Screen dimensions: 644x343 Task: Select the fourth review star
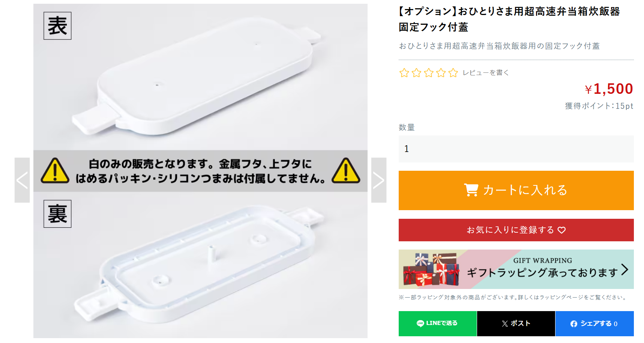(x=441, y=73)
